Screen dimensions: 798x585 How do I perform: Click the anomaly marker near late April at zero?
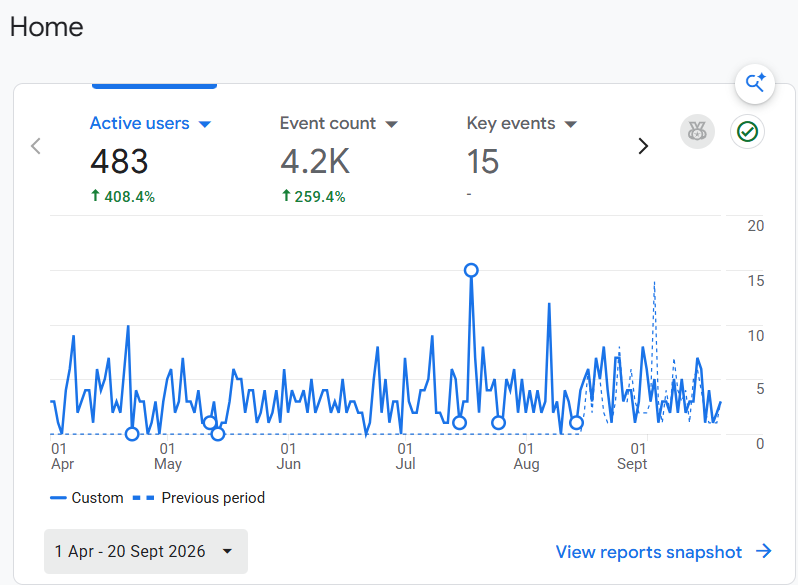point(132,434)
